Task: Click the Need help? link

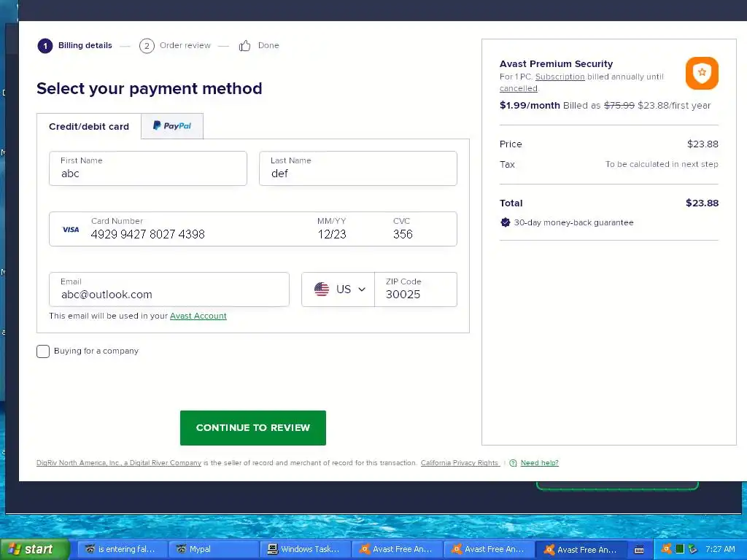Action: (x=539, y=463)
